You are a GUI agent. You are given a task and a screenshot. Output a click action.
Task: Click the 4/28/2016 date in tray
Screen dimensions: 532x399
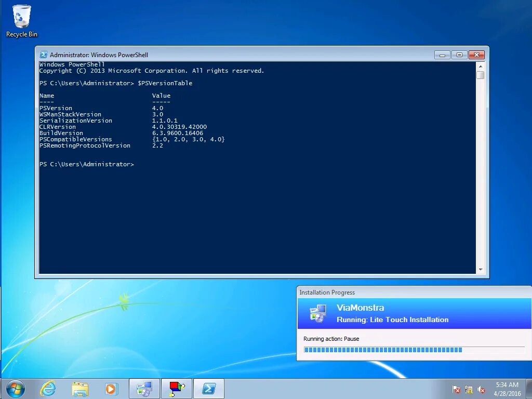coord(507,394)
